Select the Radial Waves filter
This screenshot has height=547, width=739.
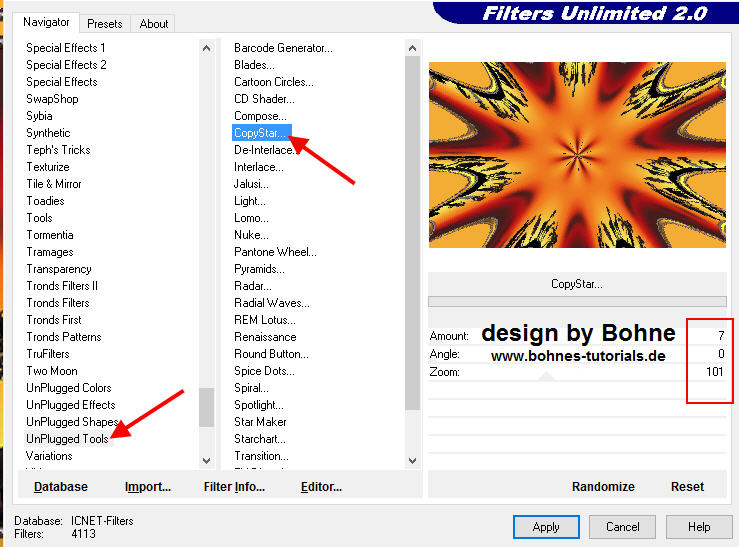tap(271, 303)
